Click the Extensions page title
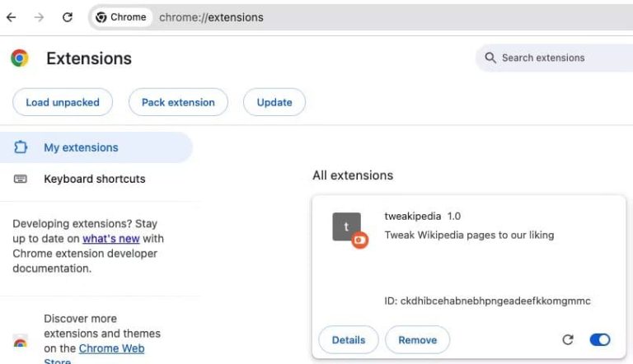Viewport: 633px width, 364px height. pos(89,58)
